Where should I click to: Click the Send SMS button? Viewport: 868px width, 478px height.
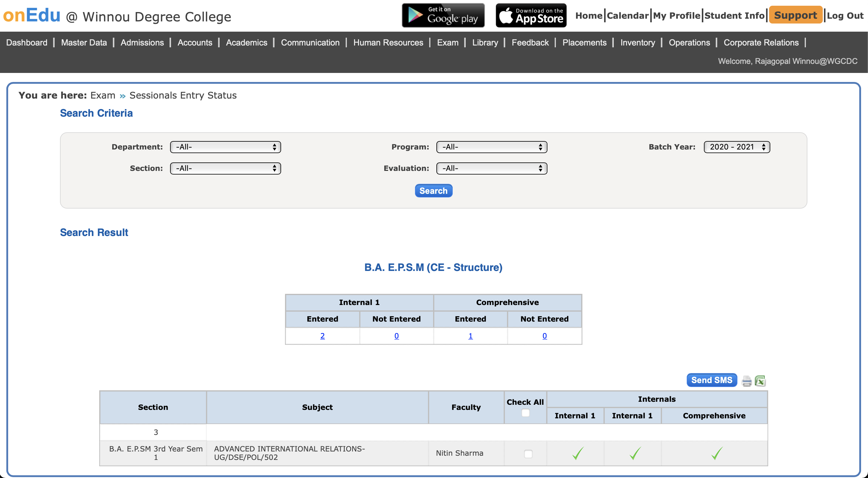(x=712, y=380)
